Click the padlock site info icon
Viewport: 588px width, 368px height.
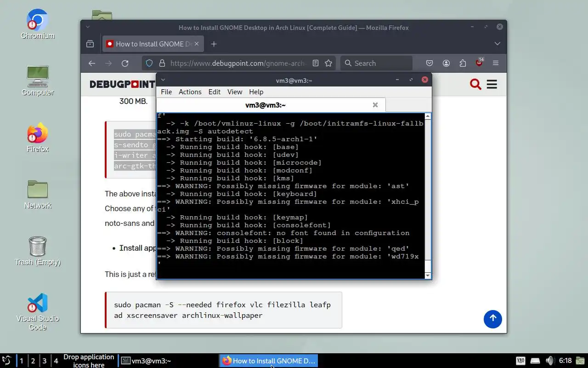point(162,63)
